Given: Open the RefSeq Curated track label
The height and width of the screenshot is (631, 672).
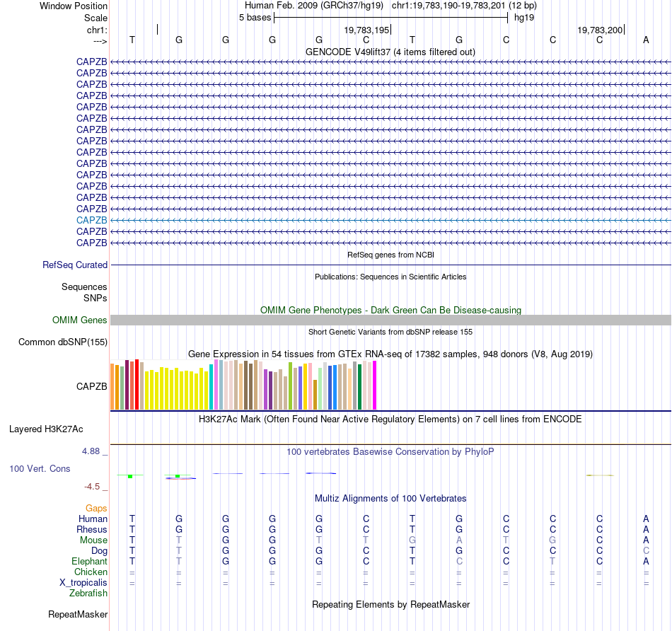Looking at the screenshot, I should pos(75,265).
